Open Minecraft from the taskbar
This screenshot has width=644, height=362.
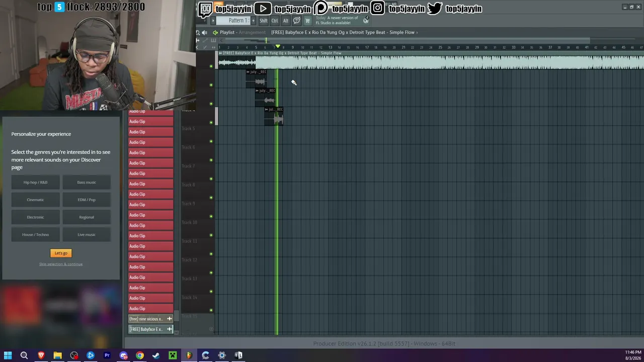[173, 355]
